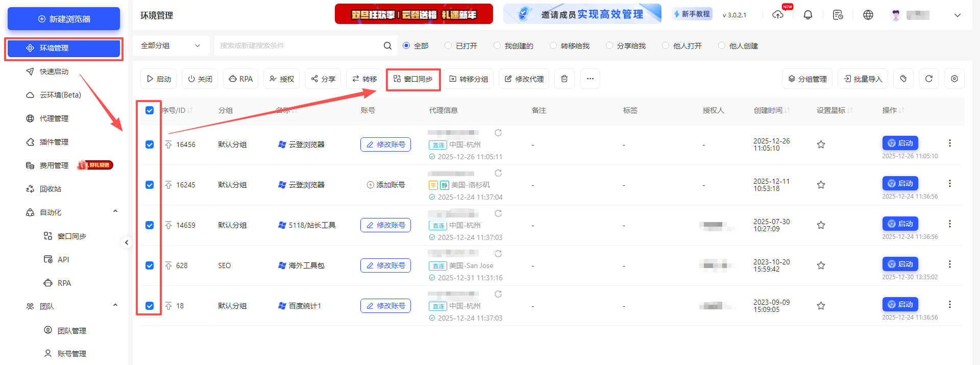Star the environment 18
Image resolution: width=980 pixels, height=365 pixels.
[821, 306]
